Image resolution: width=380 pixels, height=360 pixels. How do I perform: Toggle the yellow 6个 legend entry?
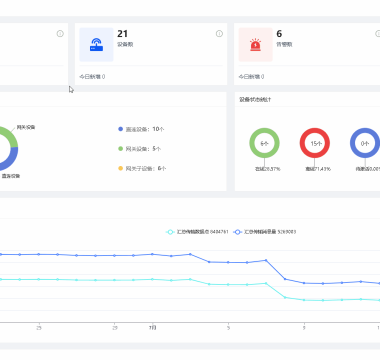[142, 168]
